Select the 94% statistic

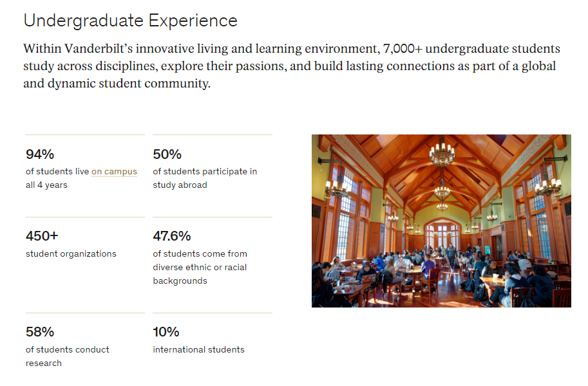[x=40, y=154]
